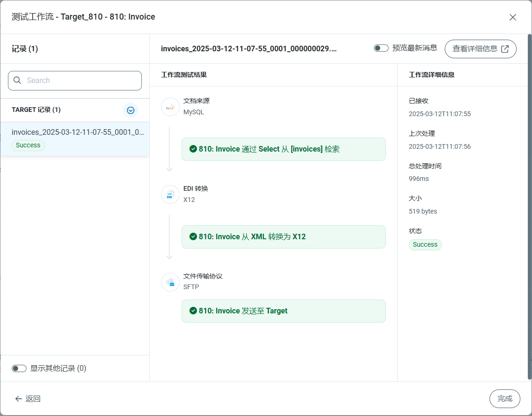
Task: Click the back arrow icon at bottom left
Action: pyautogui.click(x=19, y=399)
